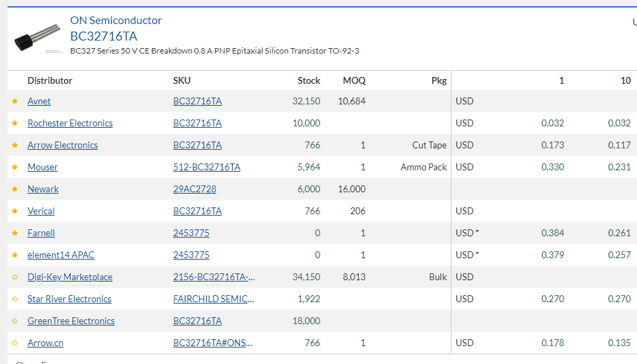Select Mouser price 0.330

click(552, 167)
